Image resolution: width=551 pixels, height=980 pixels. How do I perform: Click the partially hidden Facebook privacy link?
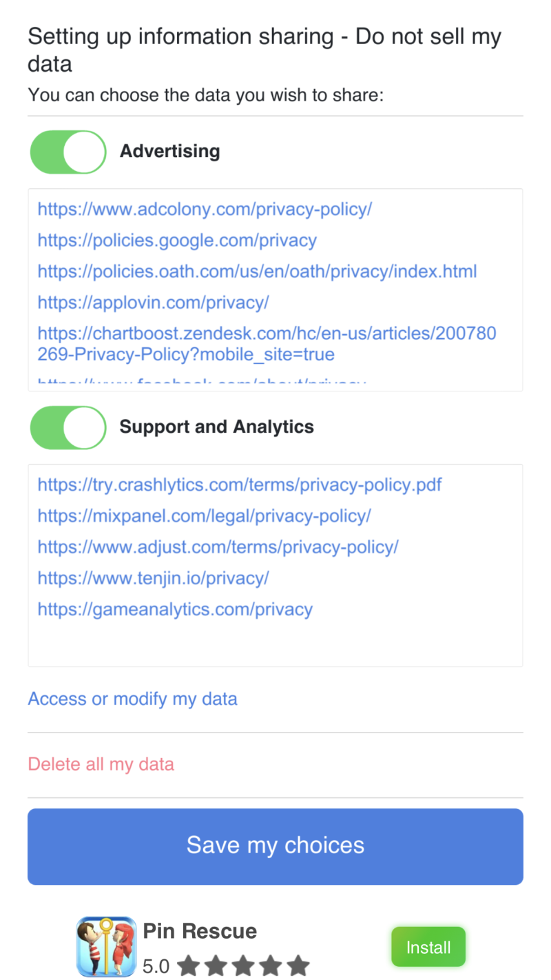pyautogui.click(x=201, y=381)
